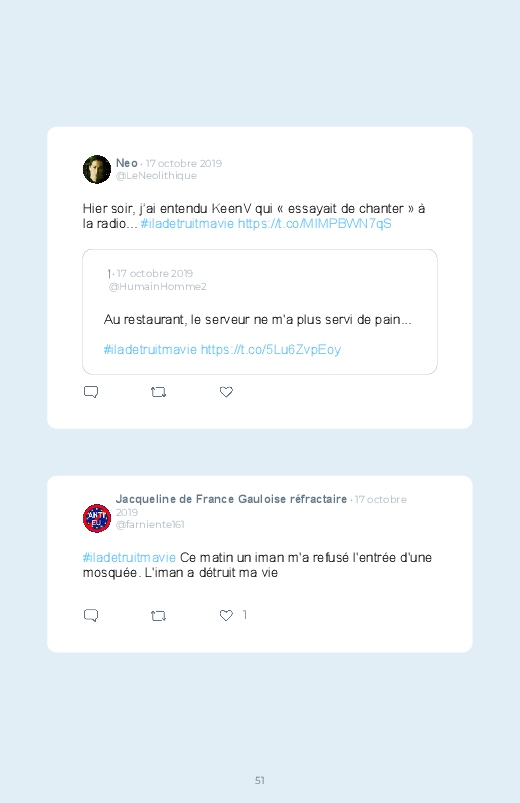Open Neo's profile picture avatar
The image size is (520, 803).
pos(97,169)
